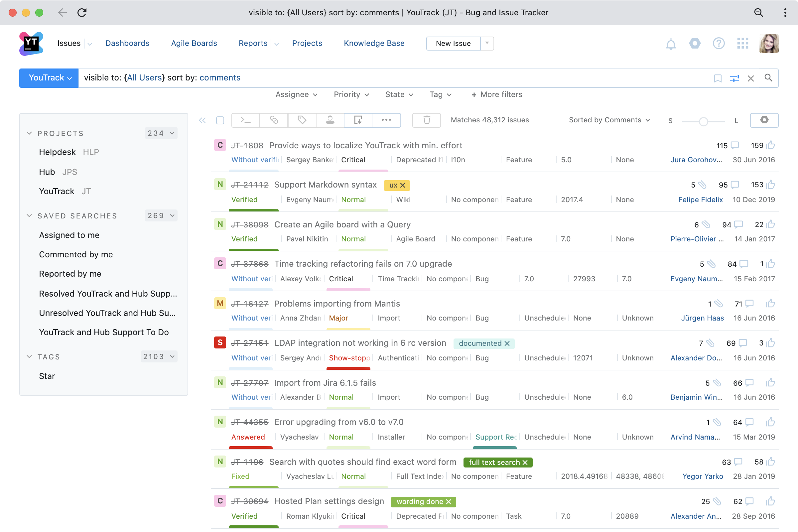Click the assign user toolbar icon
Image resolution: width=798 pixels, height=532 pixels.
(330, 120)
